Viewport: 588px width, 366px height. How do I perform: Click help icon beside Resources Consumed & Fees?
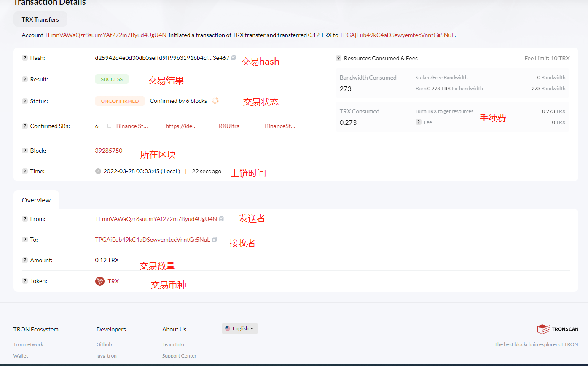pyautogui.click(x=338, y=58)
